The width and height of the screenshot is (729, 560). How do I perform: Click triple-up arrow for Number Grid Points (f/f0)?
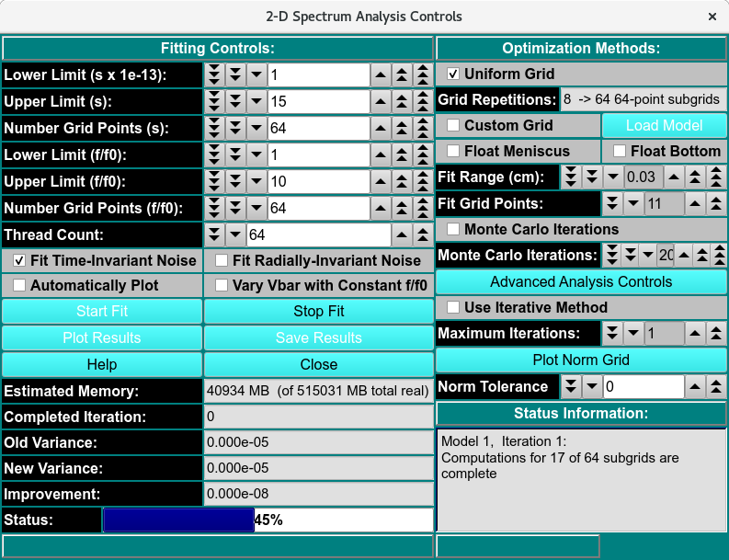422,209
